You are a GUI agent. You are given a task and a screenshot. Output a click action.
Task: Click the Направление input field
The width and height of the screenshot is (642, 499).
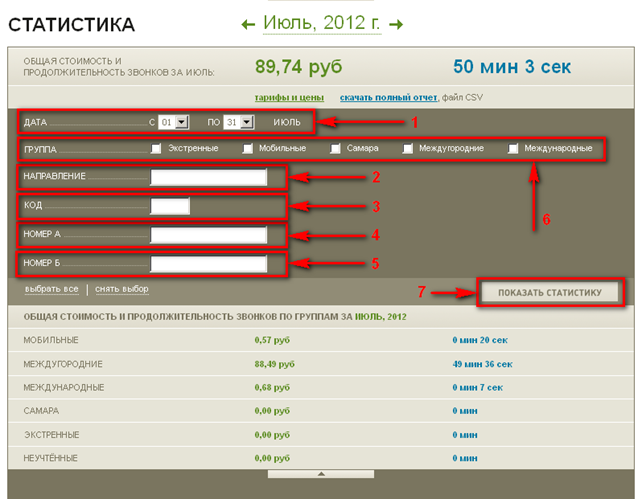208,177
